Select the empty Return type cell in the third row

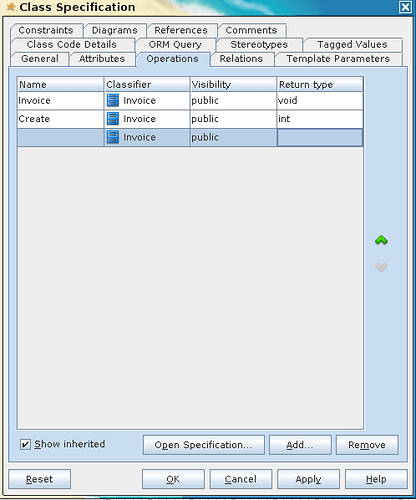point(320,137)
